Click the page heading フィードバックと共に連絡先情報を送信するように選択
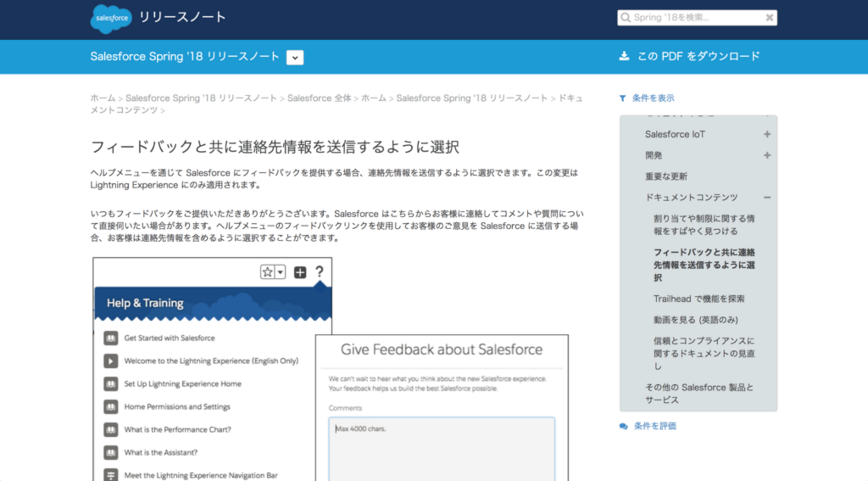 [x=274, y=147]
